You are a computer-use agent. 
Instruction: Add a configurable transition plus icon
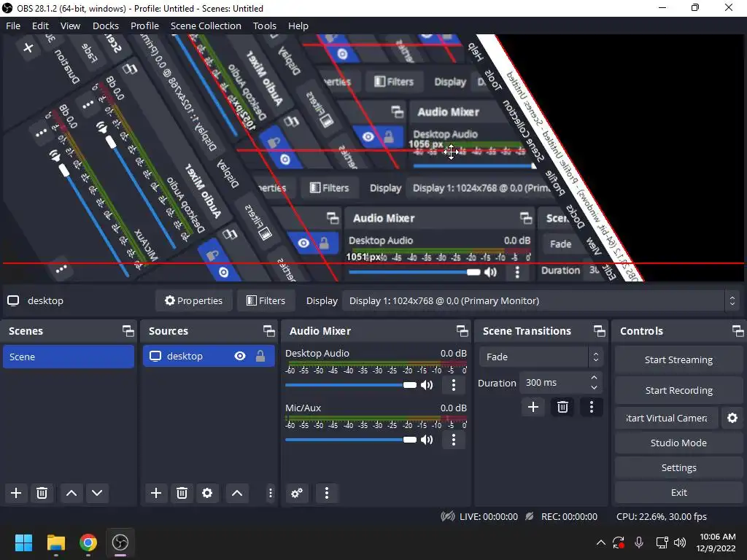click(x=533, y=407)
